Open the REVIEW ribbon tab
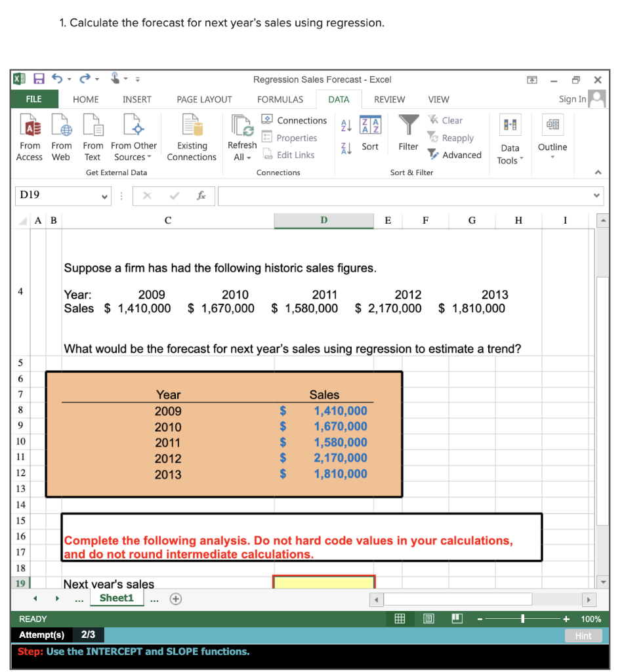 click(389, 100)
